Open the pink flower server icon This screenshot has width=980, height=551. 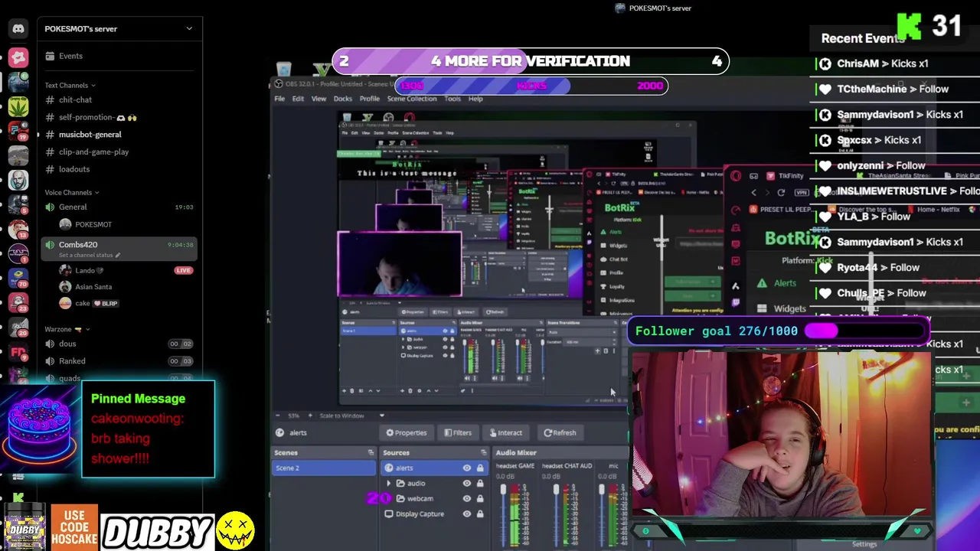18,57
